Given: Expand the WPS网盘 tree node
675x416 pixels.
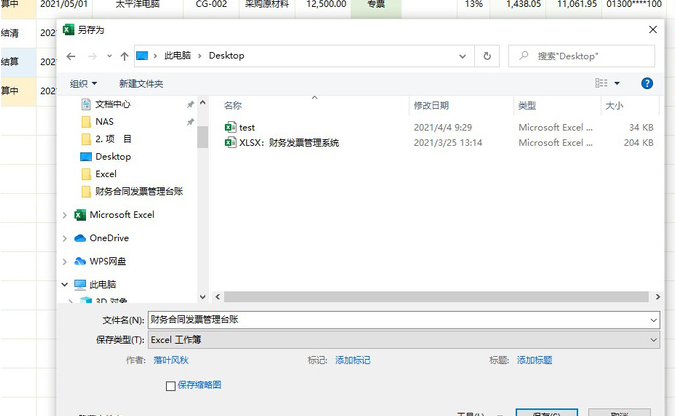Looking at the screenshot, I should (x=65, y=261).
